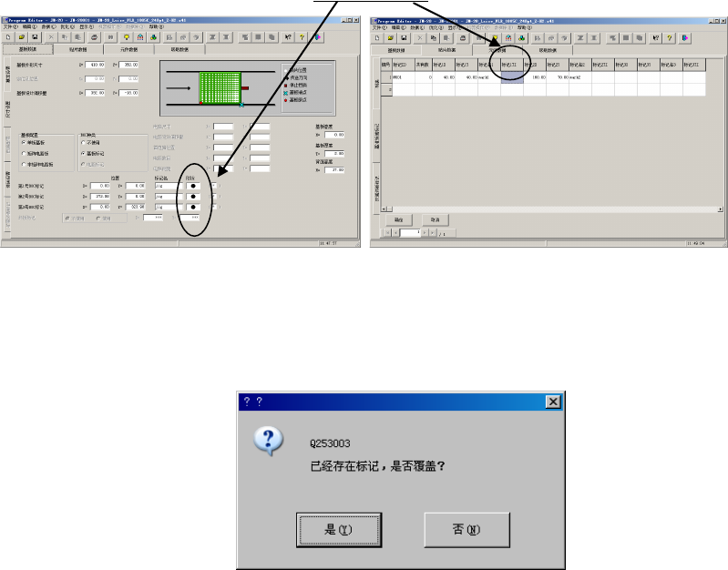Click the open-folder icon in the mark table window toolbar

pyautogui.click(x=391, y=38)
